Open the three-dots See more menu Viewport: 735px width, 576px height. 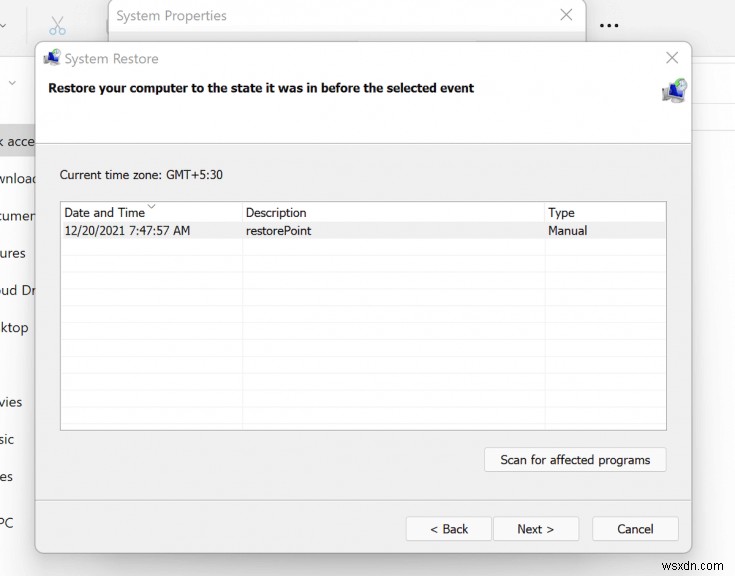click(x=609, y=25)
